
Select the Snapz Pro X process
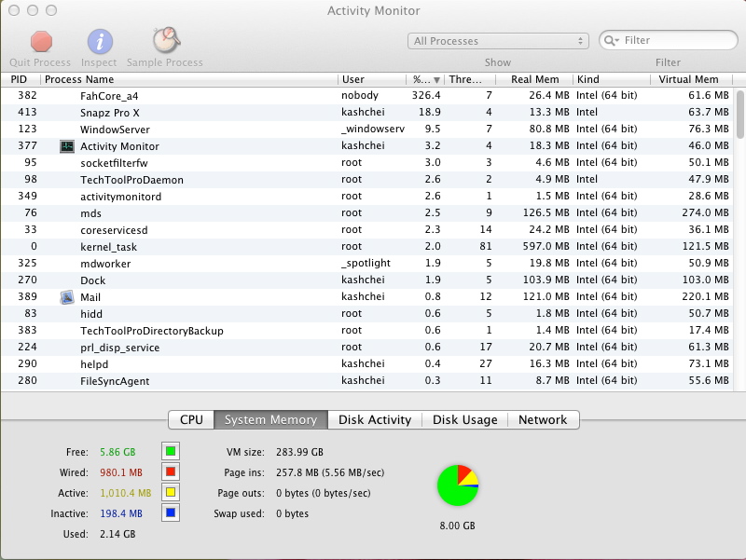[x=366, y=112]
